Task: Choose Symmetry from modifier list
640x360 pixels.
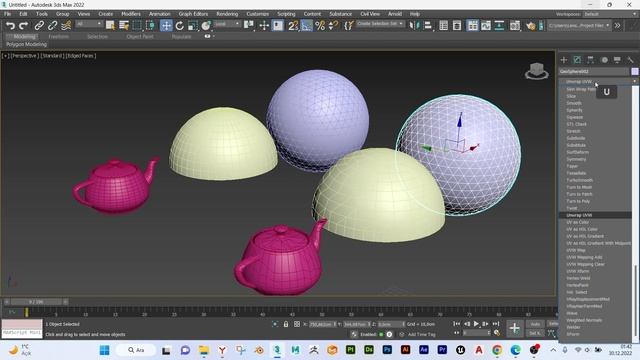Action: [576, 159]
